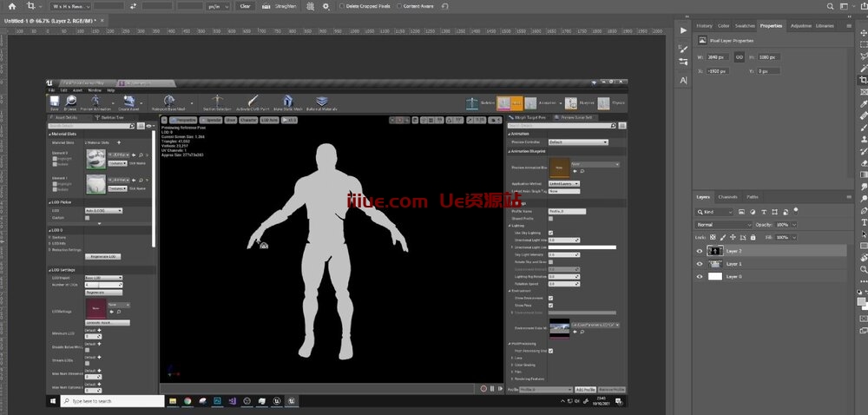Click the lock all layer icon

coord(753,237)
